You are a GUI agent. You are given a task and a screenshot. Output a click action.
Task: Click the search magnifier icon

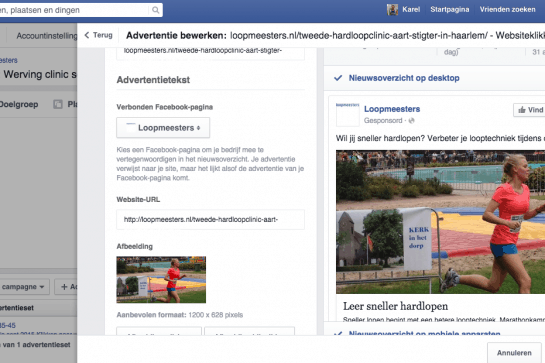tap(155, 10)
